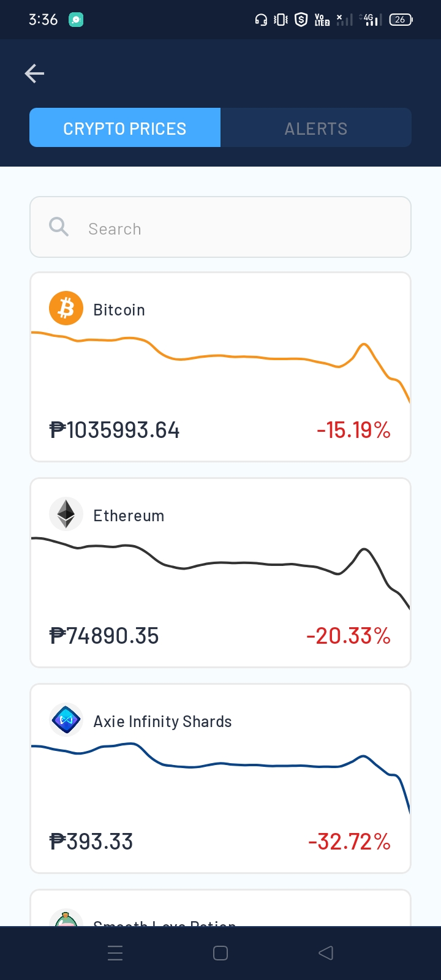441x980 pixels.
Task: Click the Ethereum black price chart
Action: [x=221, y=573]
